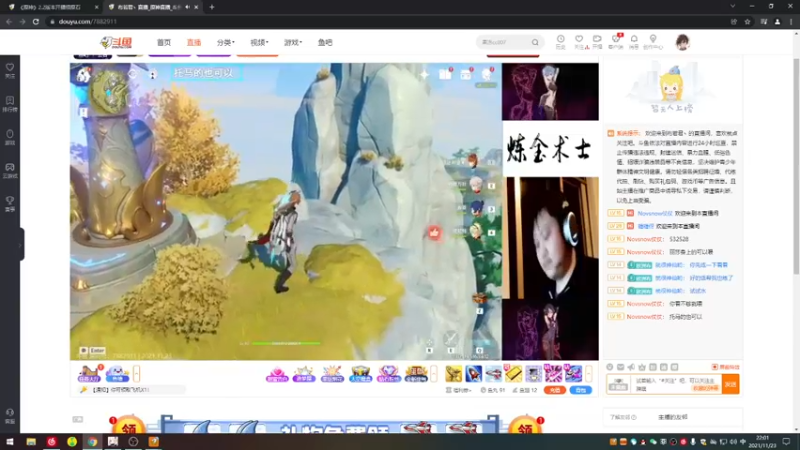
Task: Open the user avatar menu
Action: click(x=682, y=42)
